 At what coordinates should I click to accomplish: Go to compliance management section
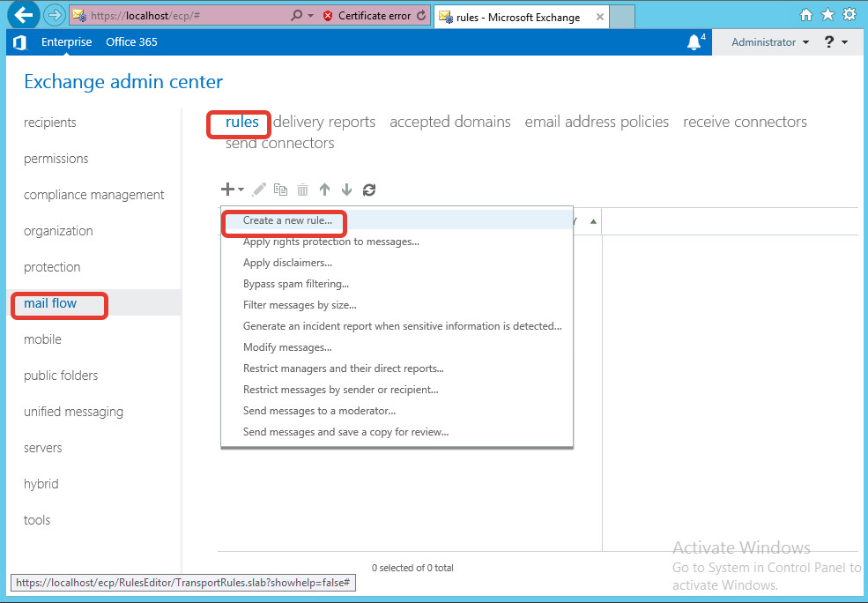click(x=93, y=195)
